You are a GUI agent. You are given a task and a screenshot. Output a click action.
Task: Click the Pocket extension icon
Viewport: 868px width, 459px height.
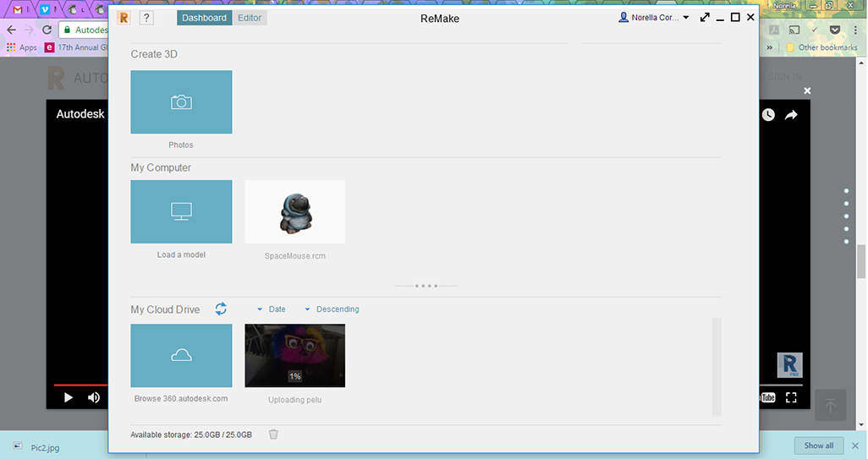coord(835,30)
